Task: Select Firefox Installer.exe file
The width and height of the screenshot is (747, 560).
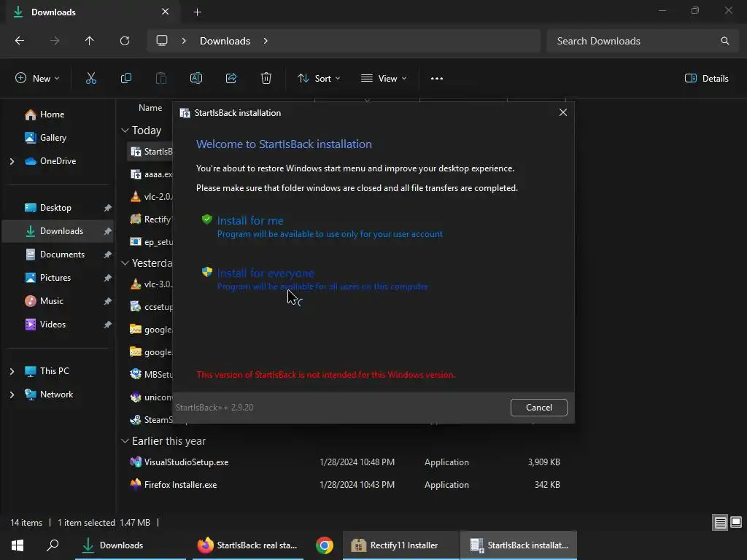Action: pos(345,485)
